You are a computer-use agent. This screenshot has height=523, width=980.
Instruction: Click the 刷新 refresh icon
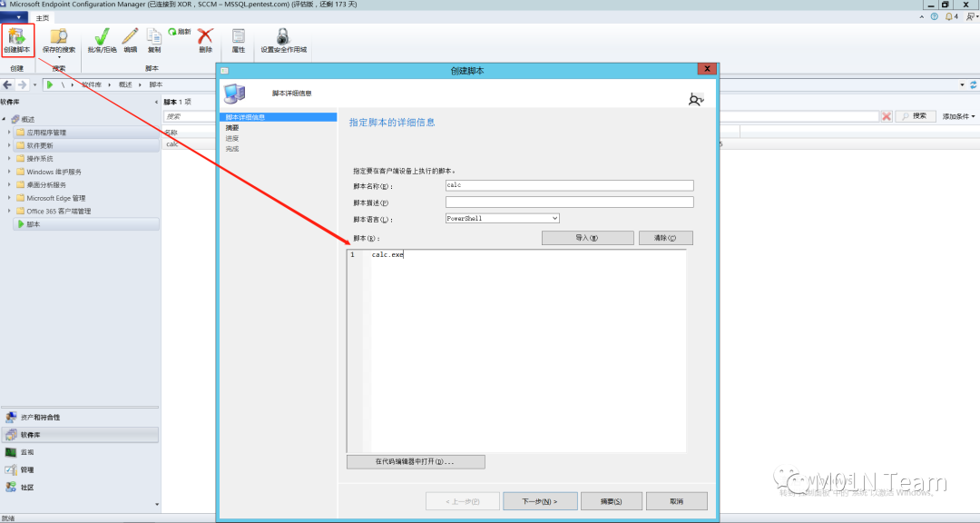pyautogui.click(x=172, y=32)
